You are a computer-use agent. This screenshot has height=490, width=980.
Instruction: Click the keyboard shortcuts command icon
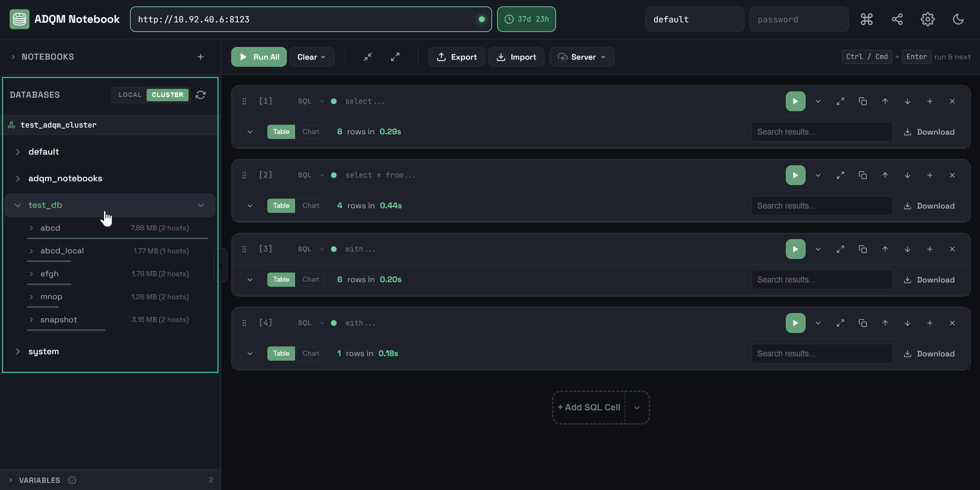click(x=866, y=19)
